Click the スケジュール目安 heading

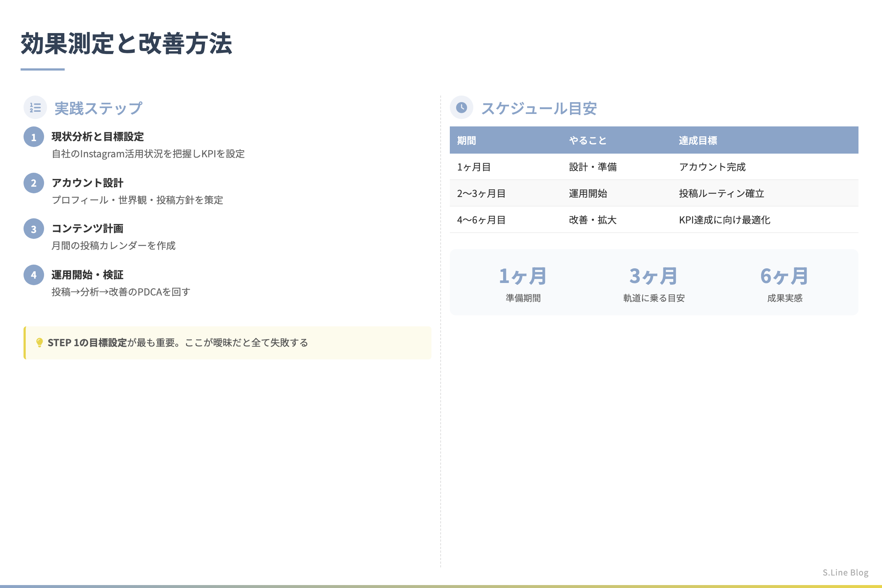click(x=539, y=108)
